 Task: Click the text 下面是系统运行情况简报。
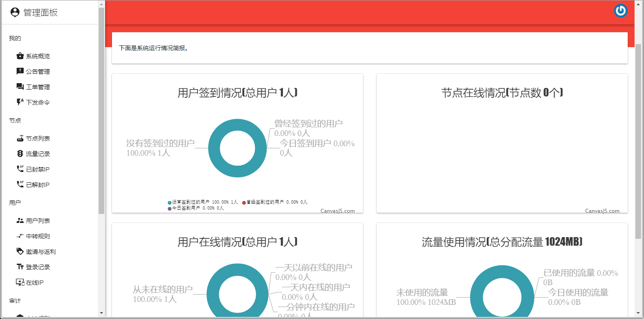pos(154,48)
